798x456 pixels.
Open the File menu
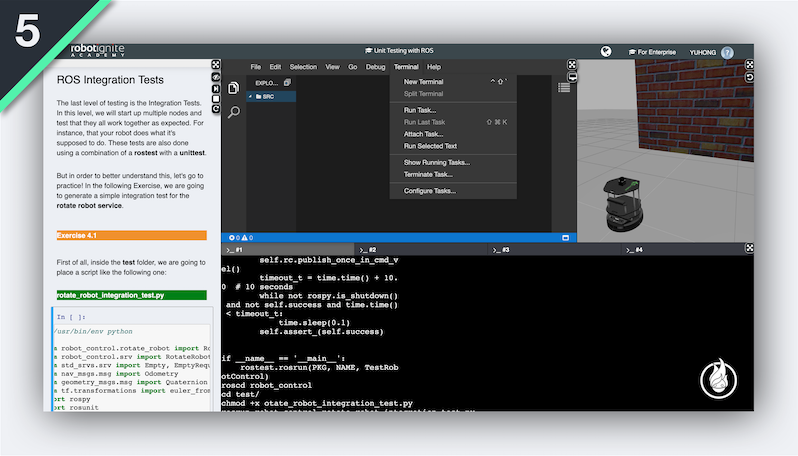pos(256,66)
